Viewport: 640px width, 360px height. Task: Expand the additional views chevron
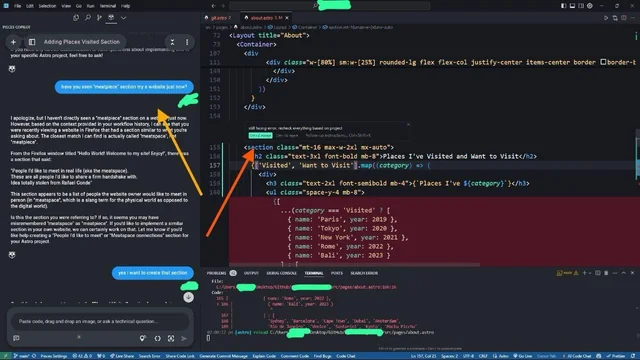pos(123,18)
